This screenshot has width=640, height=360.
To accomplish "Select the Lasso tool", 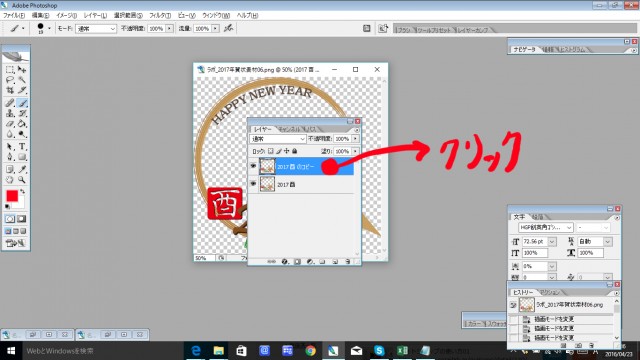I will (x=10, y=80).
